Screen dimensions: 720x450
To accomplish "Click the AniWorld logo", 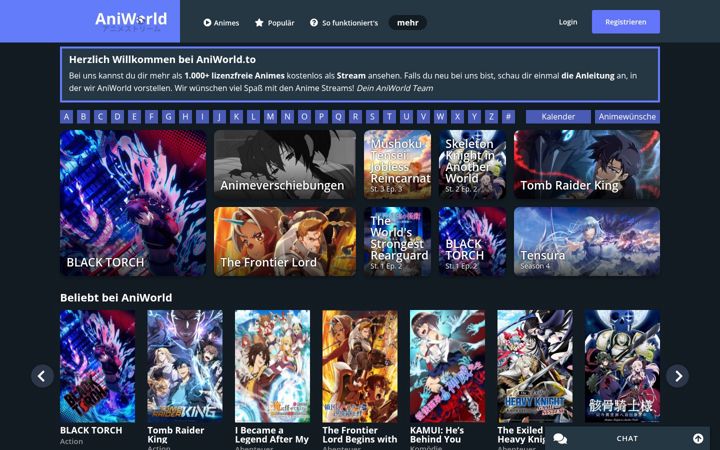I will point(131,21).
